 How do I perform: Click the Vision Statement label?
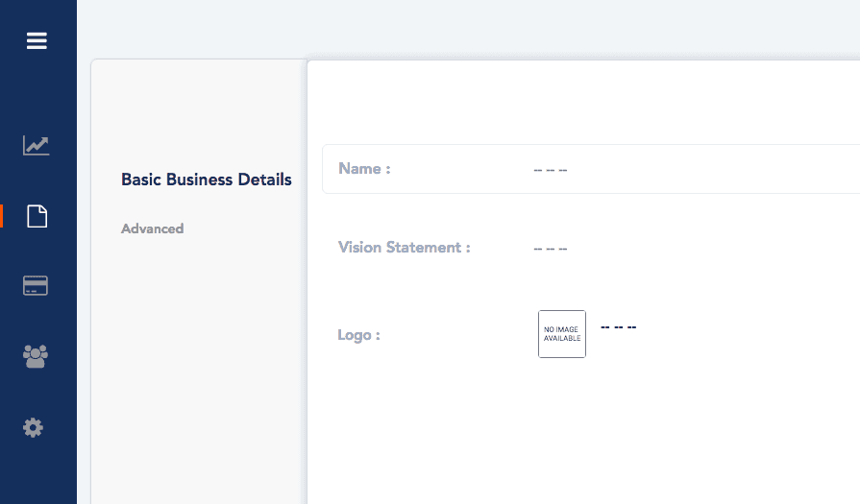(404, 248)
